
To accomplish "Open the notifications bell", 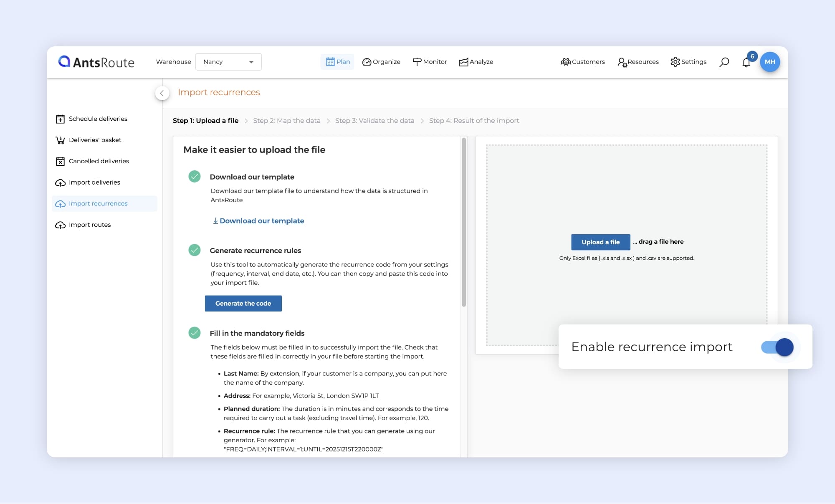I will pos(746,62).
